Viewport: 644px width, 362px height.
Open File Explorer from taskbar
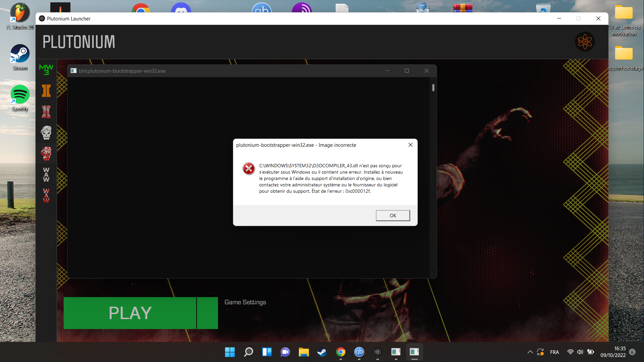(304, 352)
